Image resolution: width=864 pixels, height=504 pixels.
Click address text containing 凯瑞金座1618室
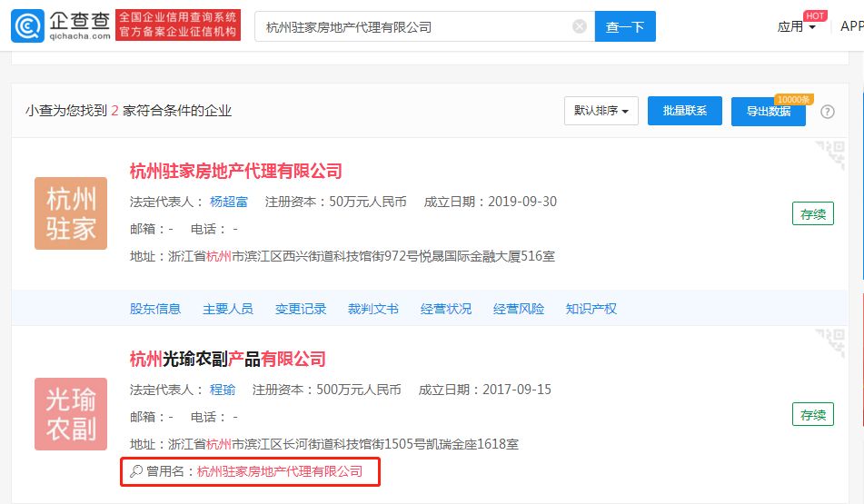click(x=324, y=444)
